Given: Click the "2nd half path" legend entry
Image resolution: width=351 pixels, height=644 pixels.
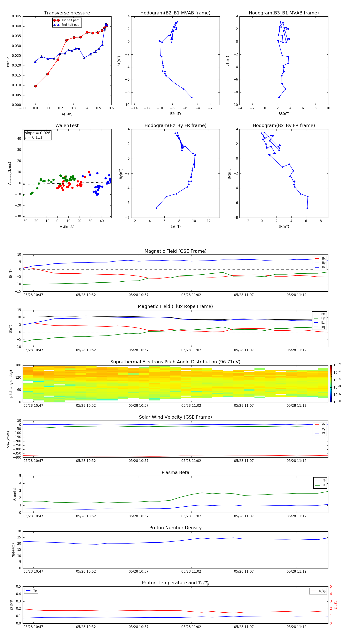Looking at the screenshot, I should [x=67, y=25].
